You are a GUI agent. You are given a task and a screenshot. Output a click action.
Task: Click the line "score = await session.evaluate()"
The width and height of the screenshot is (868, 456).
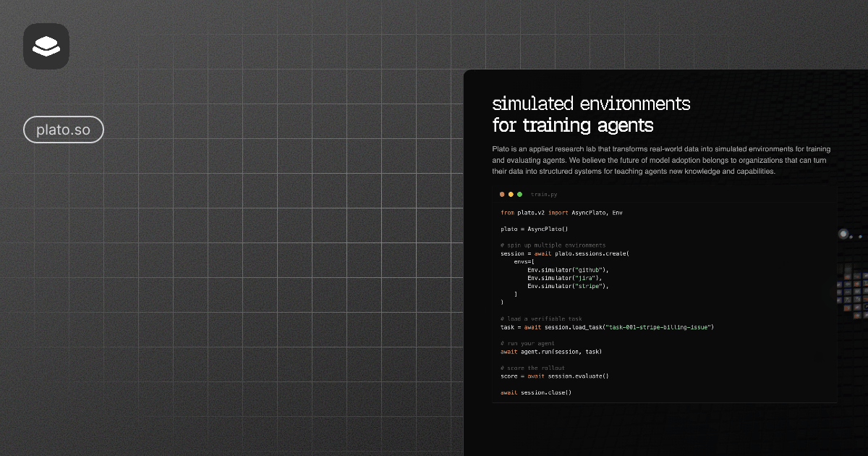[x=555, y=376]
